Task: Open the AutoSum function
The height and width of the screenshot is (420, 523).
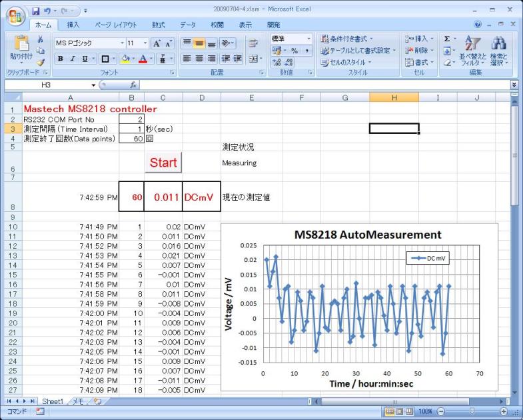Action: tap(447, 39)
